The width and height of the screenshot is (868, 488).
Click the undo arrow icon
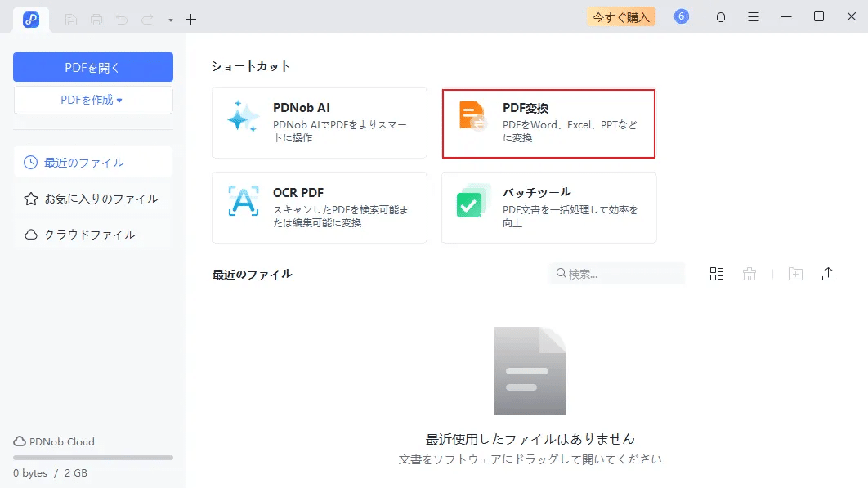click(x=122, y=20)
